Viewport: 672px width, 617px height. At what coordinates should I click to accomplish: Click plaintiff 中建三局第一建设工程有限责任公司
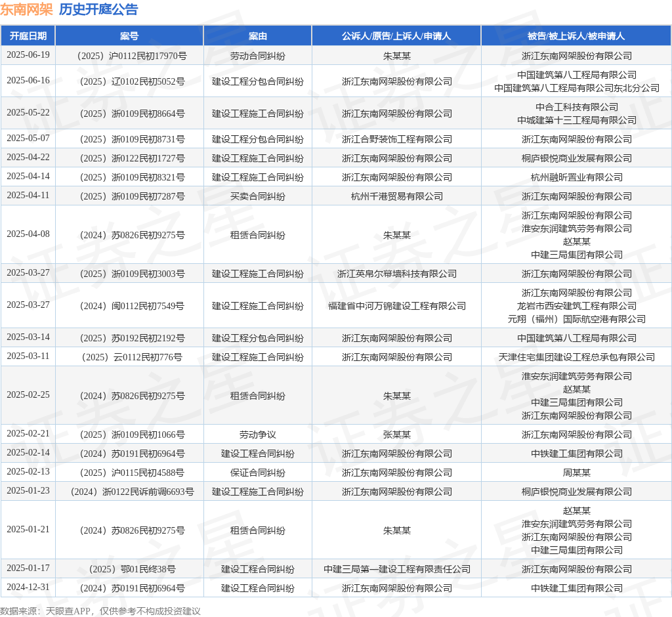(396, 569)
